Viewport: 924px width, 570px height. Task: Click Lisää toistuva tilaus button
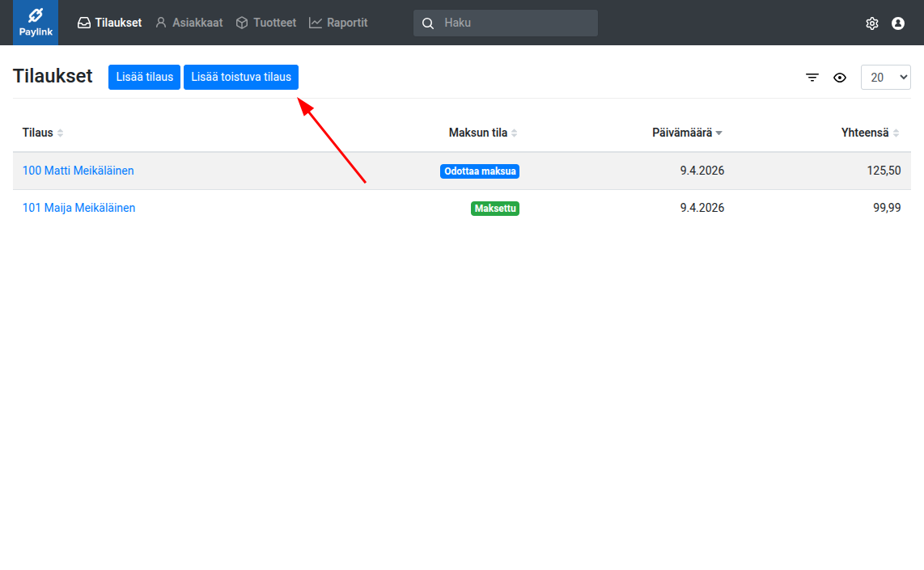tap(241, 77)
